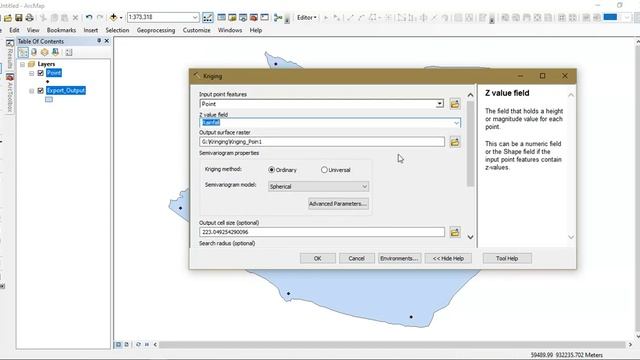640x360 pixels.
Task: Browse for input point features folder icon
Action: 455,104
